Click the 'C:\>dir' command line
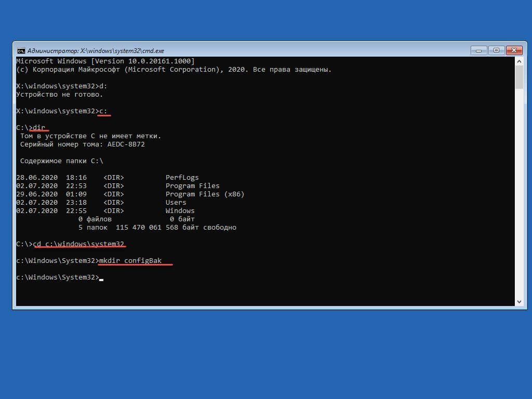 pos(31,128)
